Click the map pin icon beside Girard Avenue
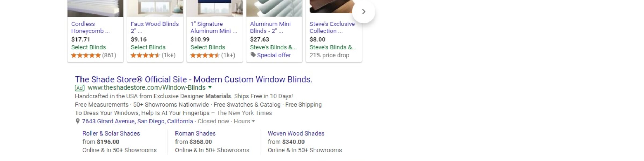The width and height of the screenshot is (644, 161). click(x=78, y=121)
